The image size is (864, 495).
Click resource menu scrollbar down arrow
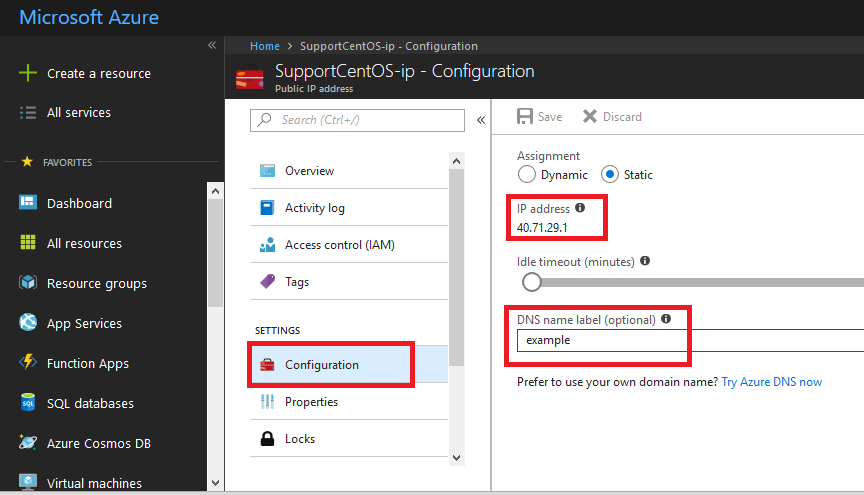[x=456, y=458]
